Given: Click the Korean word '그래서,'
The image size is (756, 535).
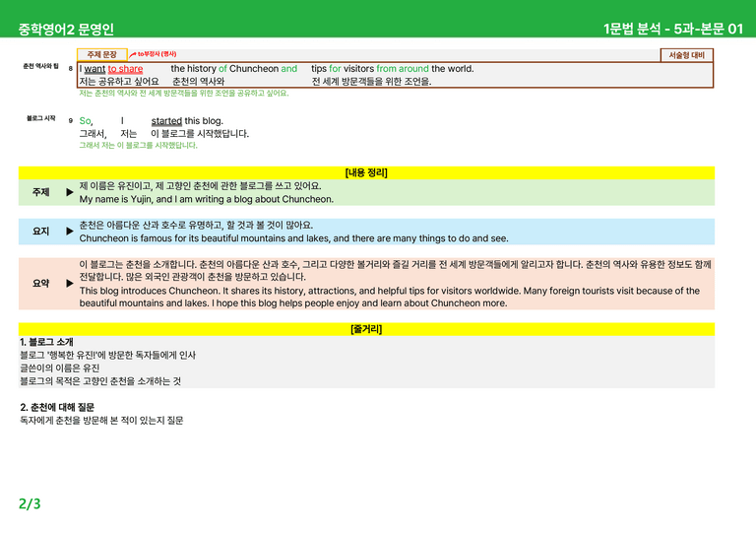Looking at the screenshot, I should 94,134.
